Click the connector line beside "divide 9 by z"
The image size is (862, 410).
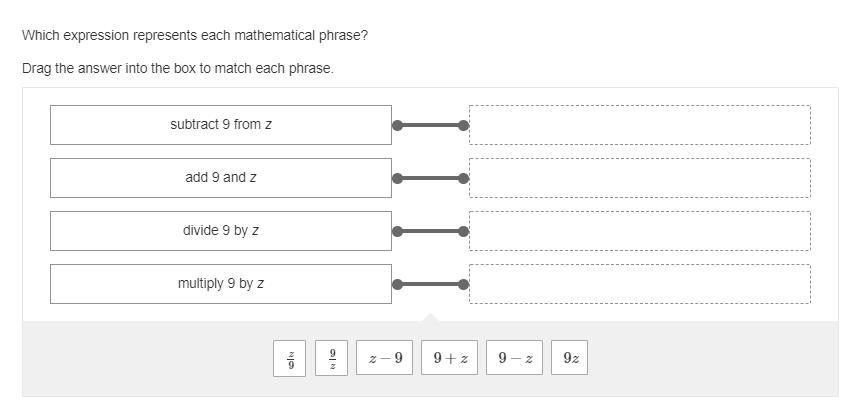[430, 231]
